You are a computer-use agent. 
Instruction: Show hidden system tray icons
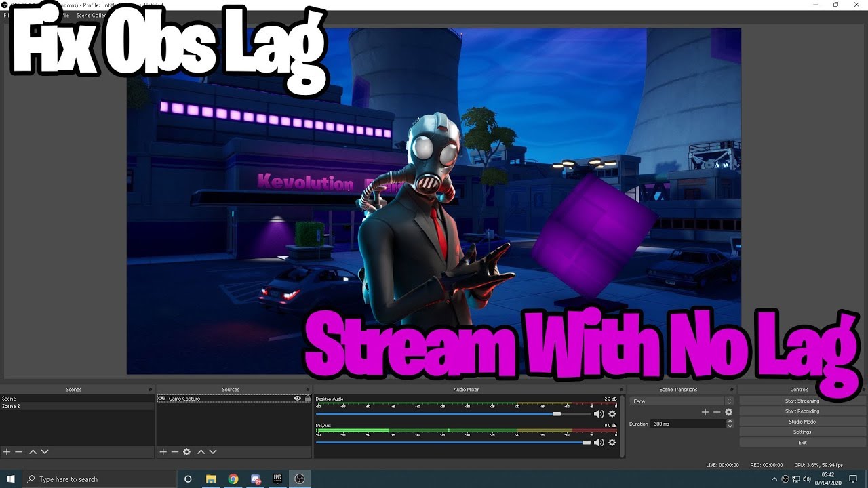774,479
